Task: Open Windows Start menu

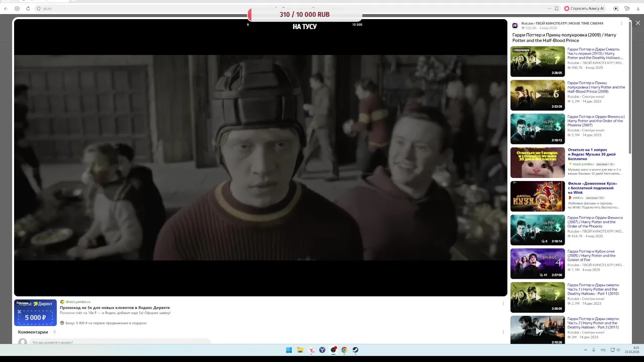Action: pos(289,350)
